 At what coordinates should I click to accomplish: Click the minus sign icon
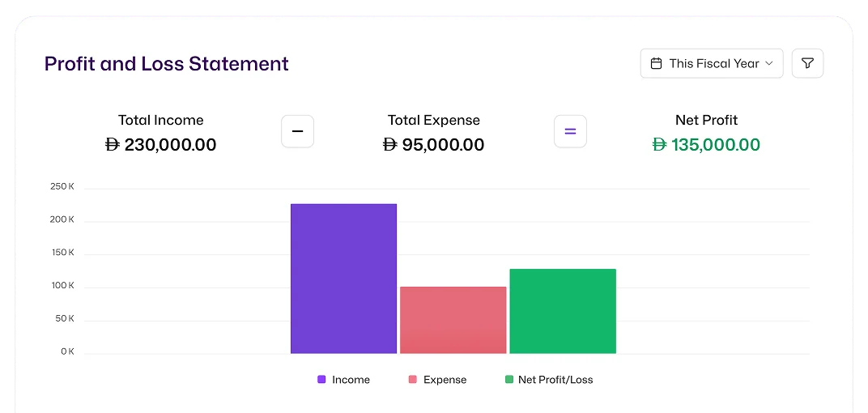[x=297, y=131]
